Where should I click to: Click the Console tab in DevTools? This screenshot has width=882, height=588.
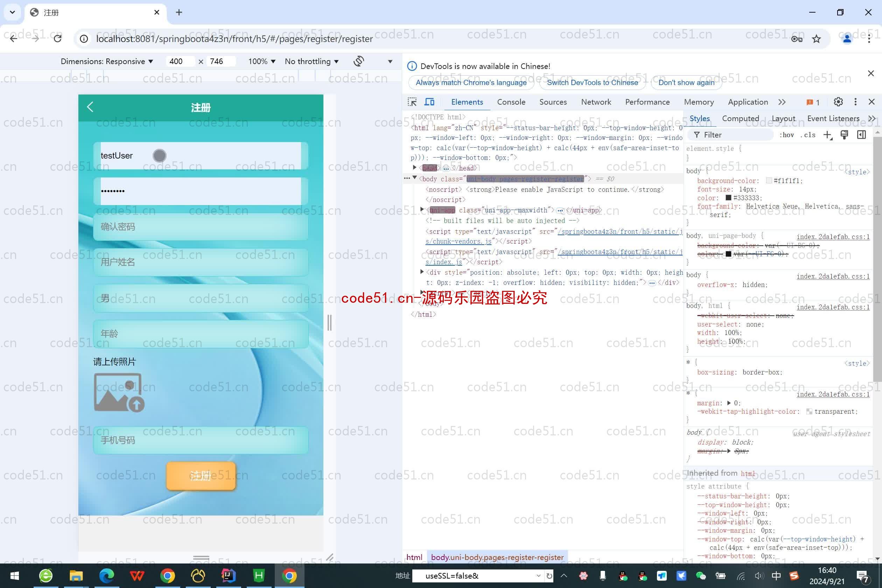point(511,102)
